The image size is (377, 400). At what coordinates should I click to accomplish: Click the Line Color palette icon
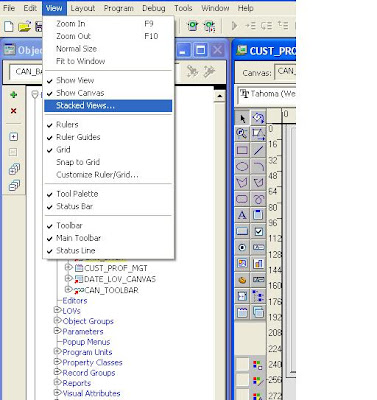(x=257, y=381)
